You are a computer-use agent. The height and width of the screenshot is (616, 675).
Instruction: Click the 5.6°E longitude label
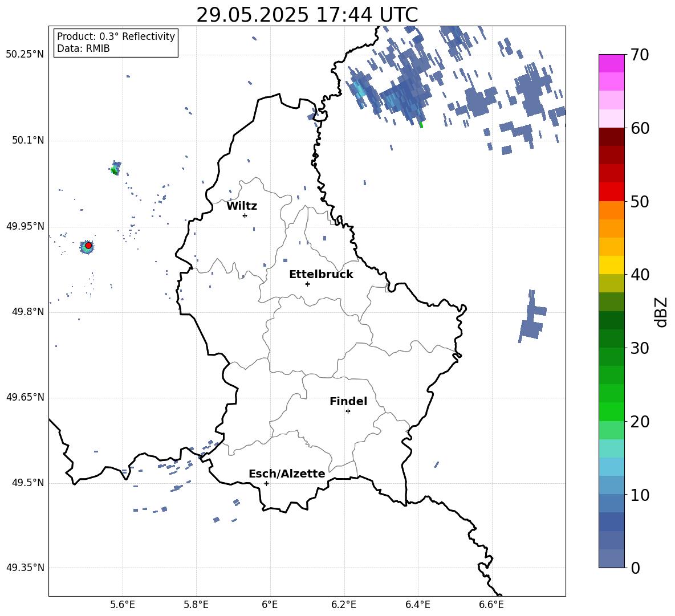coord(123,605)
